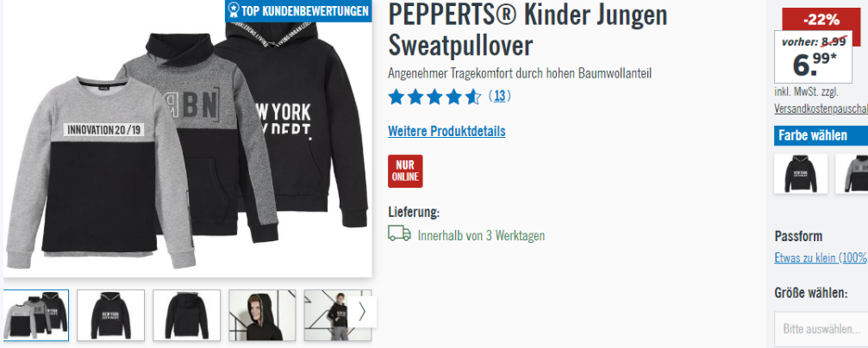The width and height of the screenshot is (868, 348).
Task: Show next thumbnails with right chevron
Action: point(362,312)
